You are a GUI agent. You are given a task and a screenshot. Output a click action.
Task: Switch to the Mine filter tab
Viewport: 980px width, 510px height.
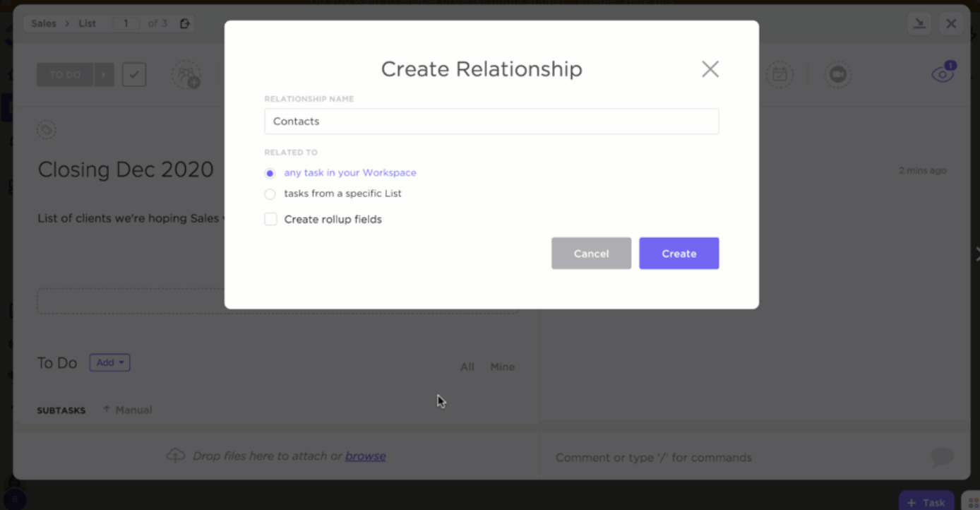502,367
